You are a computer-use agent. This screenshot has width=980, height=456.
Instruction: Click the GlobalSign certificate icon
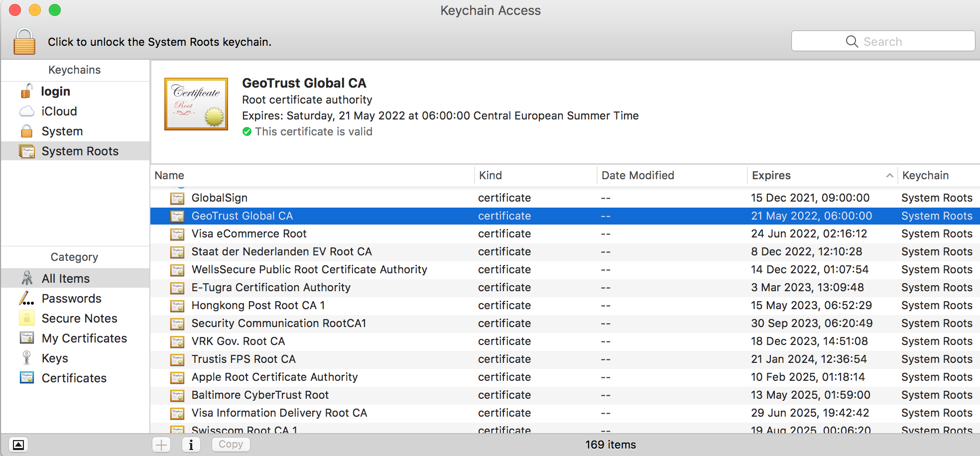coord(177,198)
